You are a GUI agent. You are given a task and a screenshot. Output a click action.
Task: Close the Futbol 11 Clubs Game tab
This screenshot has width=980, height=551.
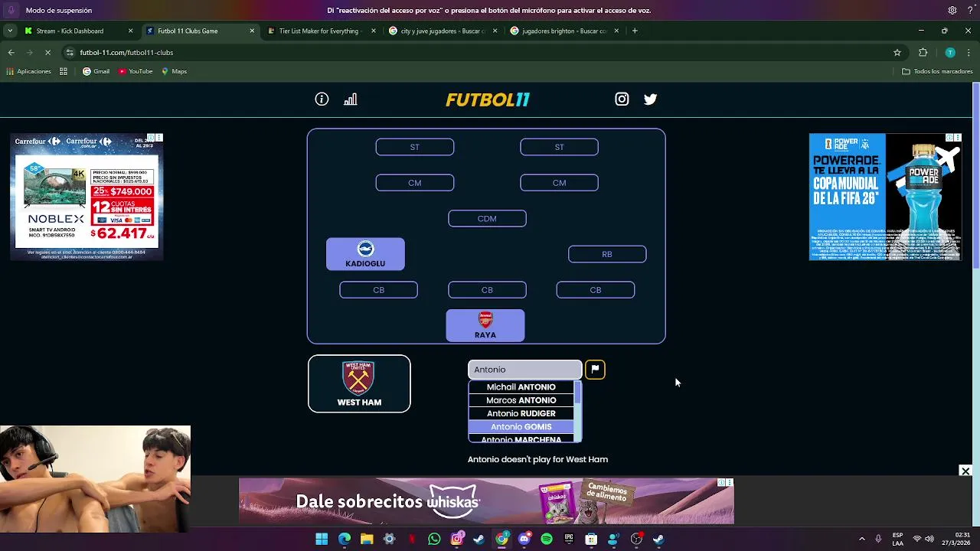coord(252,31)
